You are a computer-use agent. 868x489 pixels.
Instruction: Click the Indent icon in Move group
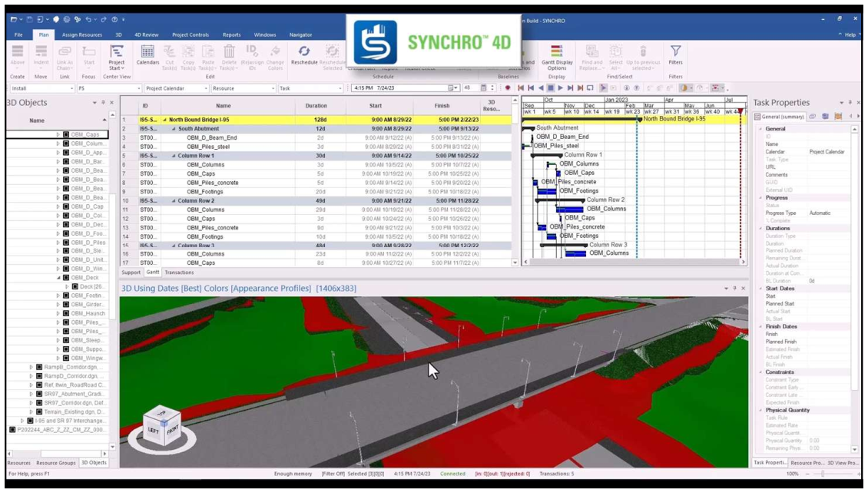click(x=41, y=51)
